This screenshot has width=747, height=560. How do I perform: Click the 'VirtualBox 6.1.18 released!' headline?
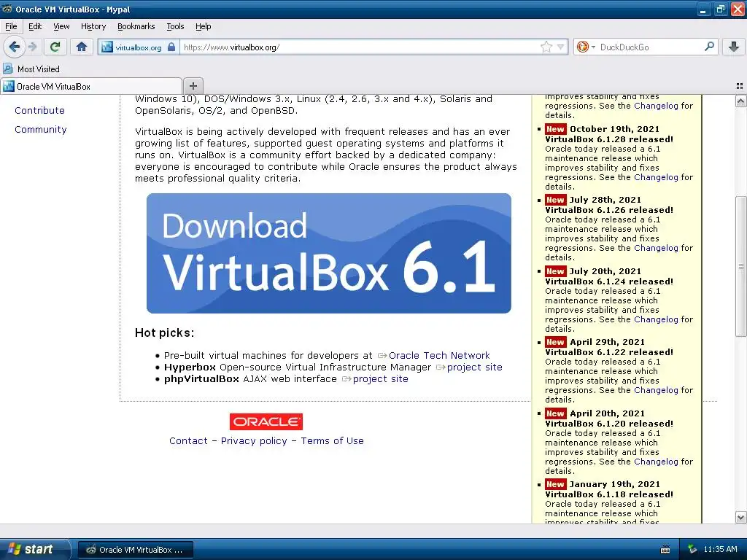click(609, 494)
